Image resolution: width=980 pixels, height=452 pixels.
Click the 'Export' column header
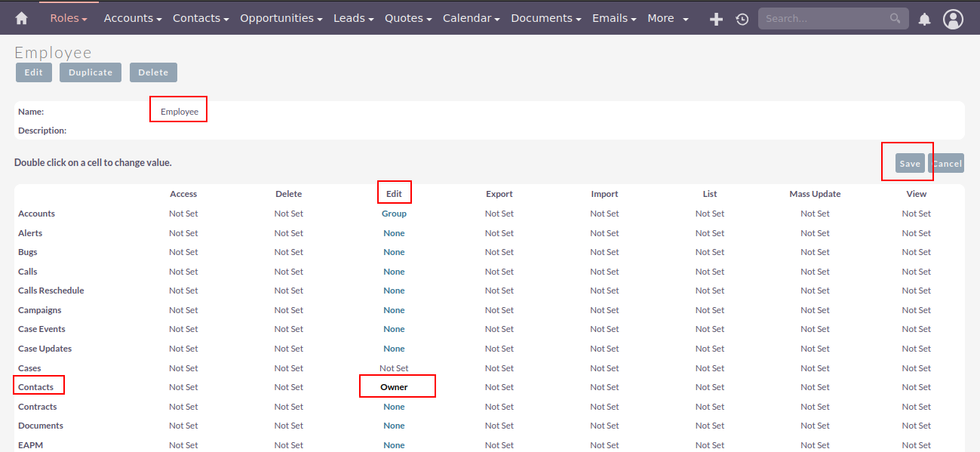point(499,194)
